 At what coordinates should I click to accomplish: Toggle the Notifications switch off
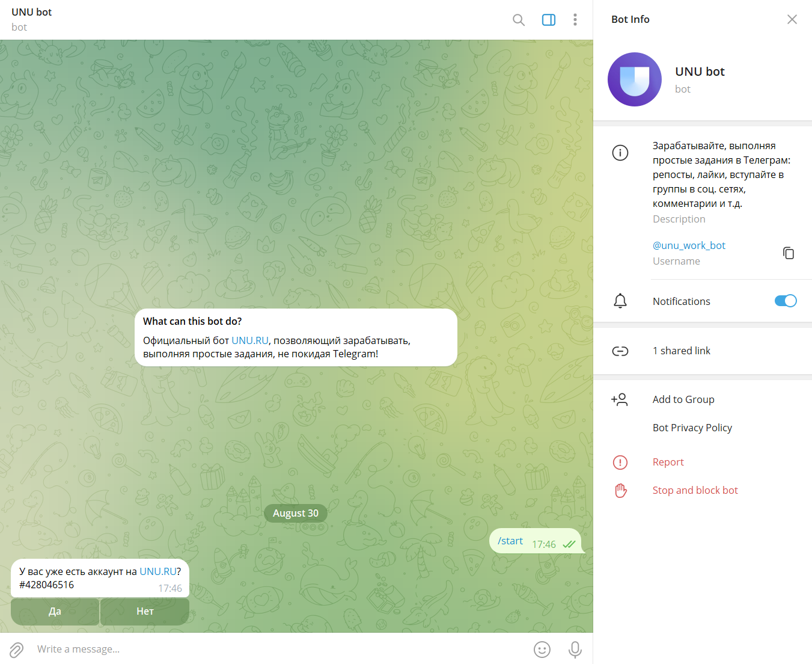pos(786,301)
